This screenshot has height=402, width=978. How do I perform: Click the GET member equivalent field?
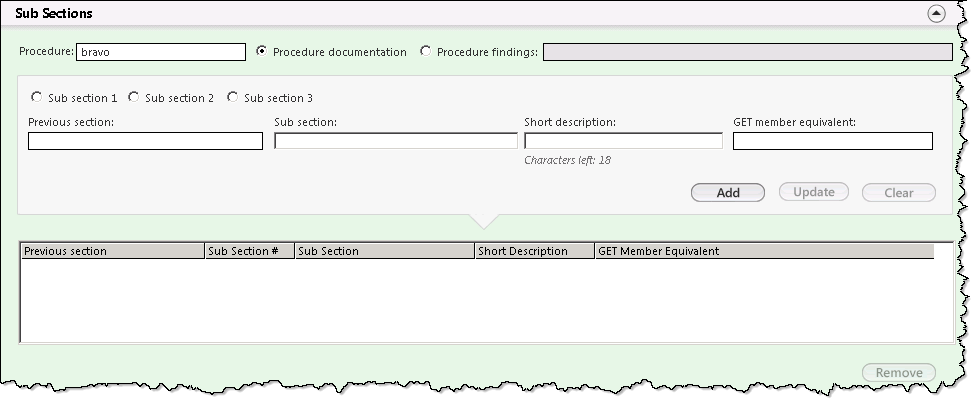click(x=833, y=141)
